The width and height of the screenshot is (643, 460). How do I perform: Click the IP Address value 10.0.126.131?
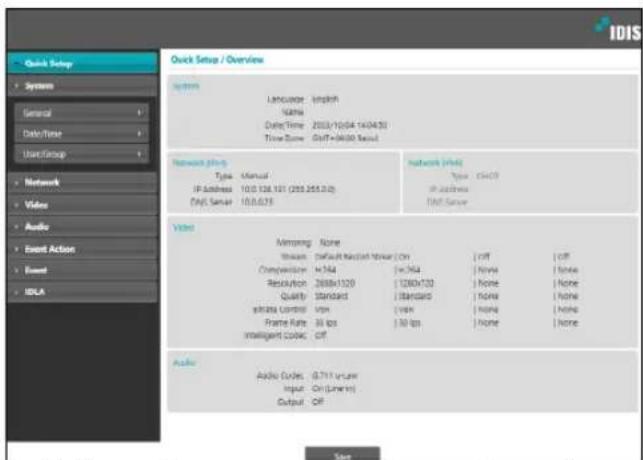288,189
